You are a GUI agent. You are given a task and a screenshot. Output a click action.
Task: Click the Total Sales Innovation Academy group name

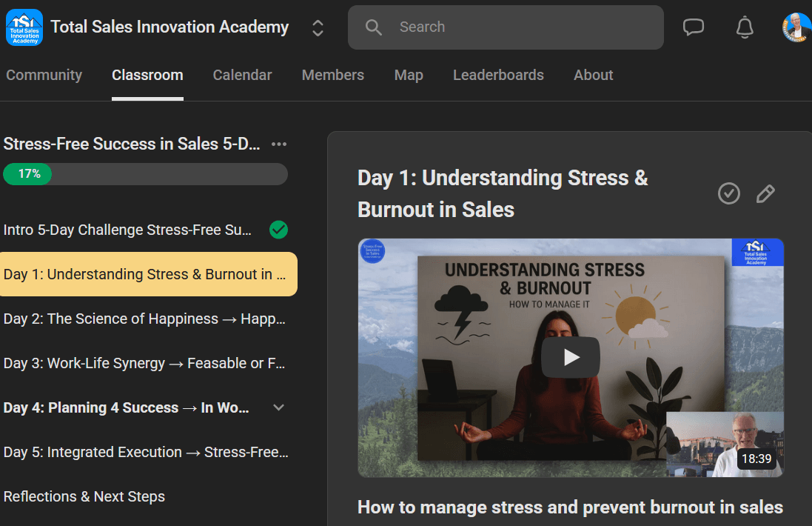point(170,27)
